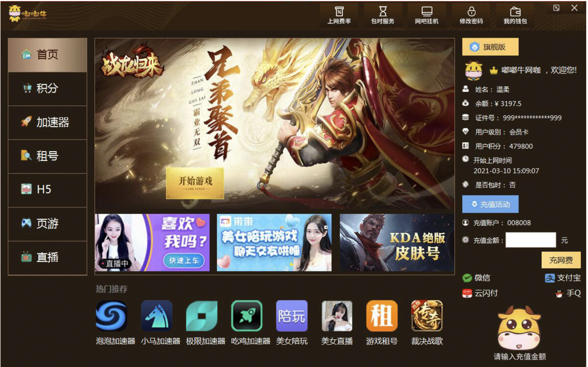Open 美女陪玩 app icon
The height and width of the screenshot is (367, 588).
tap(292, 316)
